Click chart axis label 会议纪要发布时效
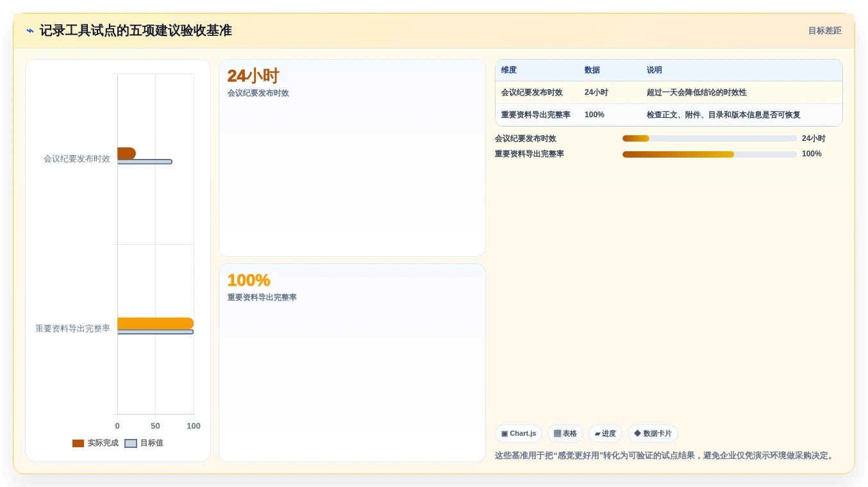 click(x=77, y=159)
